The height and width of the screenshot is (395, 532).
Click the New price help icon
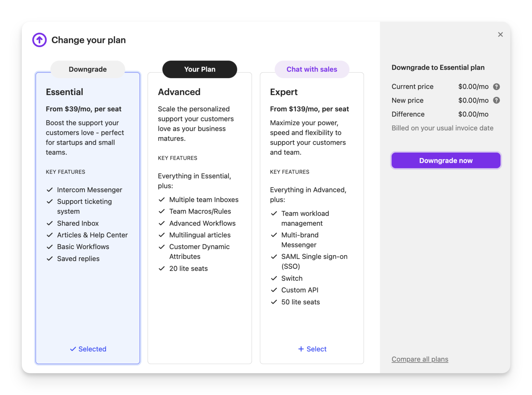(496, 101)
